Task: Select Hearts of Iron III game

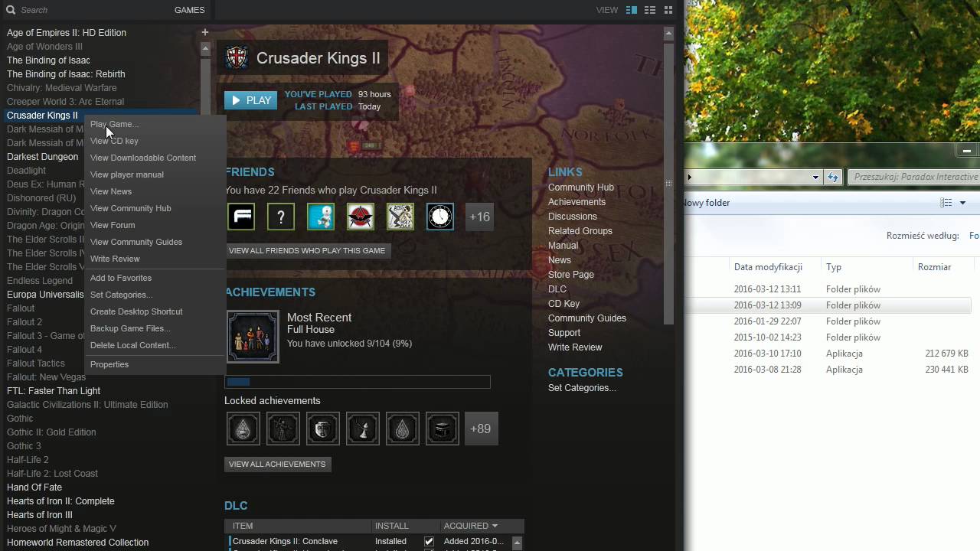Action: tap(40, 515)
